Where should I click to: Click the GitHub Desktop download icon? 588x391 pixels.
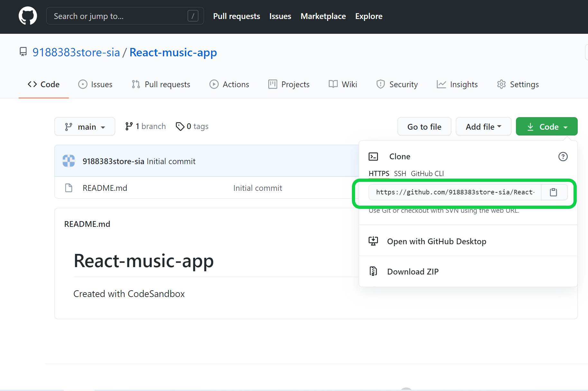click(x=373, y=241)
